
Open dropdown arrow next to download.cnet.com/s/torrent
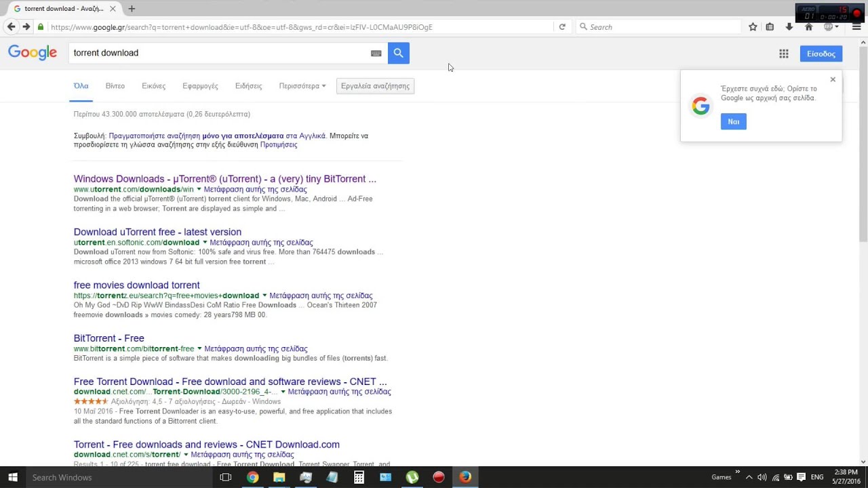tap(186, 455)
